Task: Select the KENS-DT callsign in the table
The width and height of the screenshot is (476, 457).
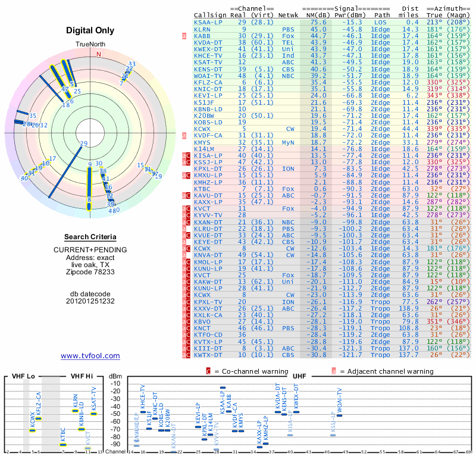Action: [x=208, y=69]
